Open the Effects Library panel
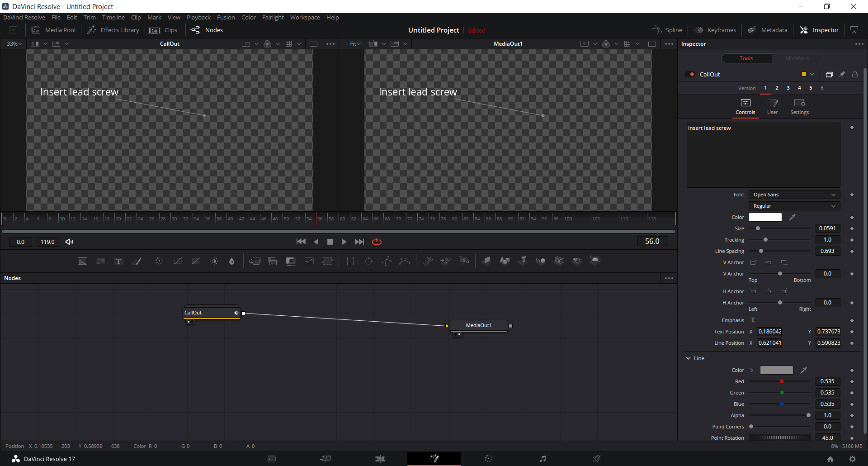The width and height of the screenshot is (868, 466). pyautogui.click(x=113, y=30)
